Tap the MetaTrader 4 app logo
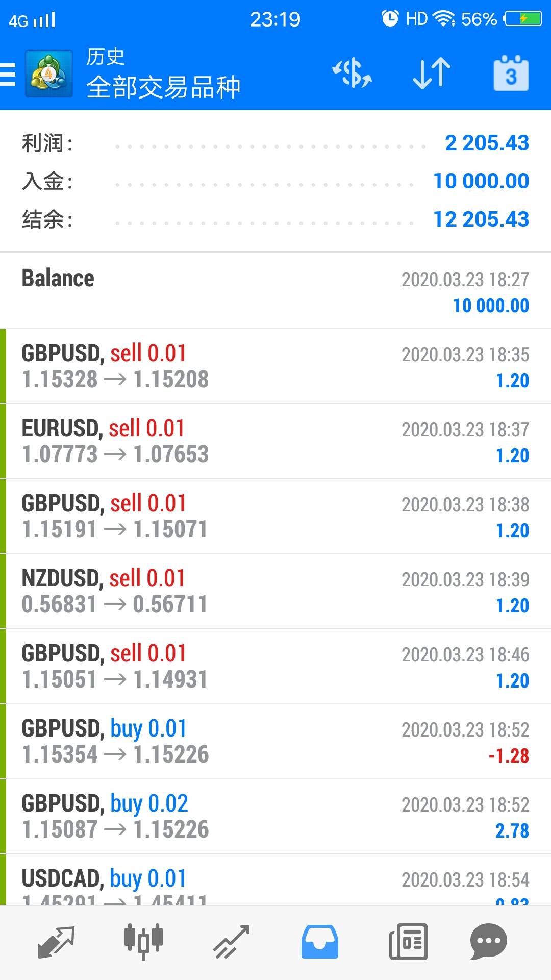Viewport: 551px width, 980px height. click(48, 75)
